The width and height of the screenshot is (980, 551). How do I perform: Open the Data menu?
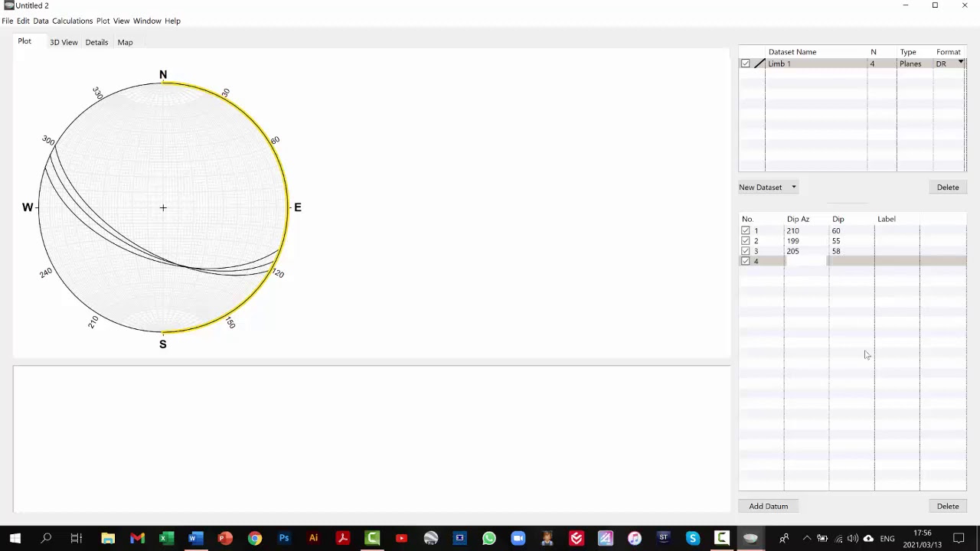point(41,21)
